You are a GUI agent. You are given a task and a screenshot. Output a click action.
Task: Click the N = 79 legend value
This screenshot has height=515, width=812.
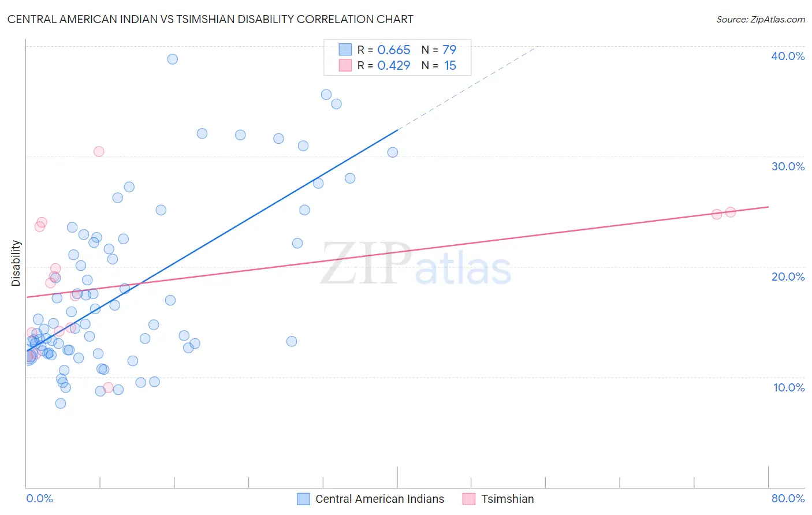pyautogui.click(x=439, y=50)
